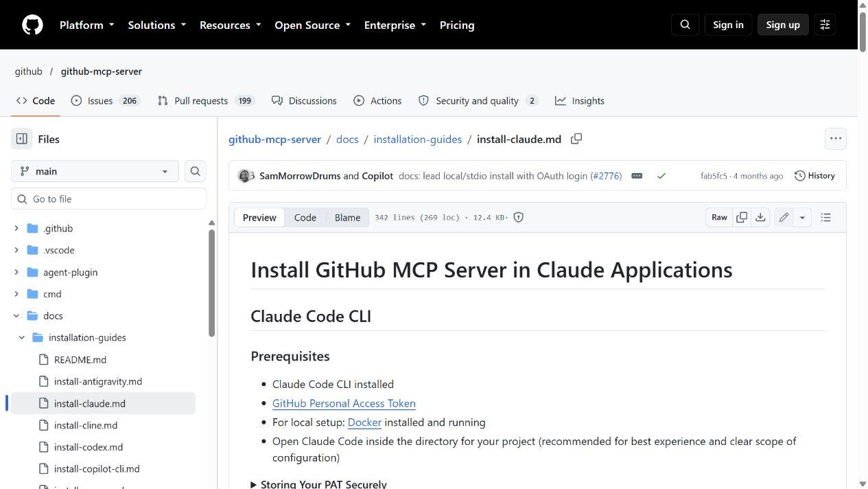The image size is (868, 489).
Task: Open the outline list icon
Action: pos(825,217)
